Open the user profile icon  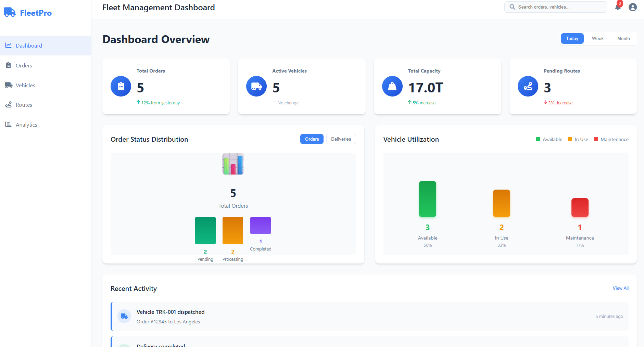coord(633,7)
